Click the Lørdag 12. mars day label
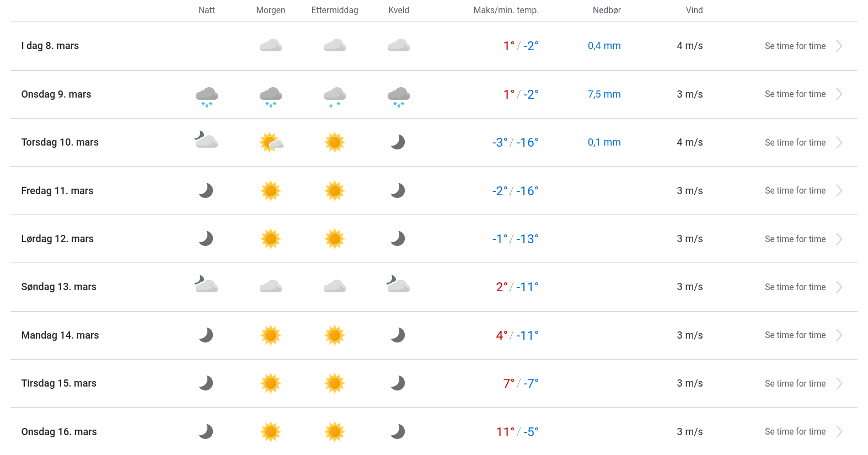 [x=57, y=239]
